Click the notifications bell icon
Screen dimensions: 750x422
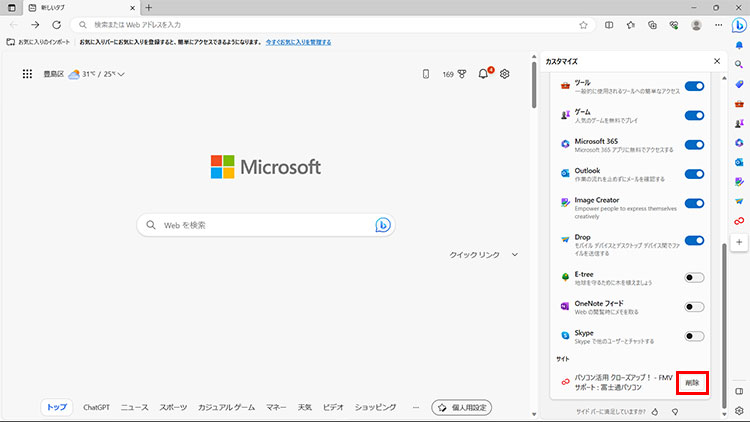point(484,74)
